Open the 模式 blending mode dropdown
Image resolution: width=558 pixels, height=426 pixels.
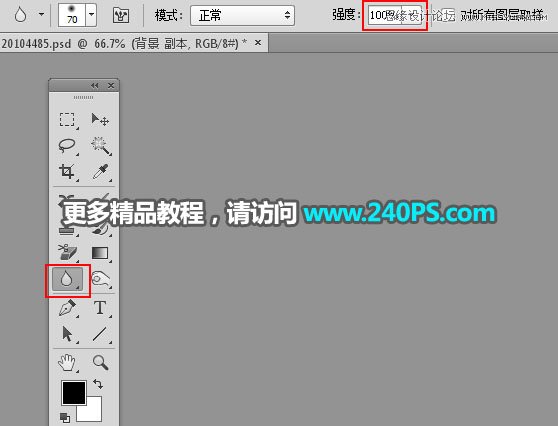tap(242, 15)
